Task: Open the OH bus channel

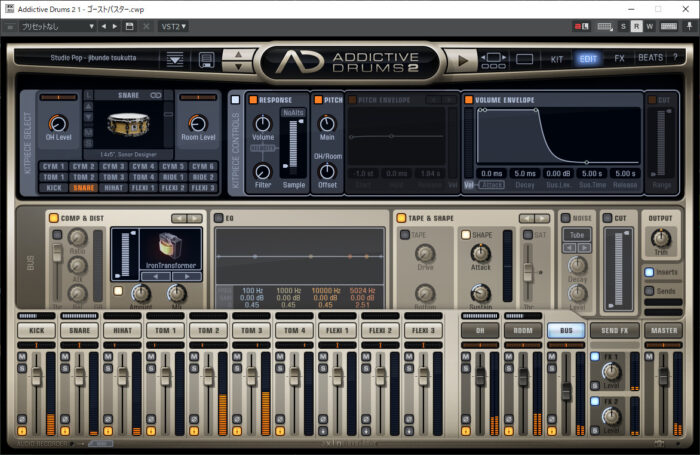Action: (480, 330)
